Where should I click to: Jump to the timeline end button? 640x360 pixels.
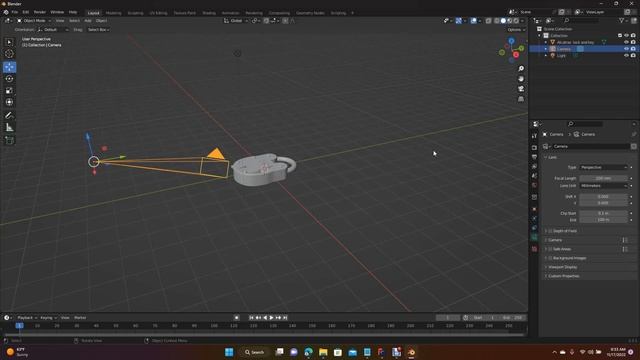[x=285, y=318]
